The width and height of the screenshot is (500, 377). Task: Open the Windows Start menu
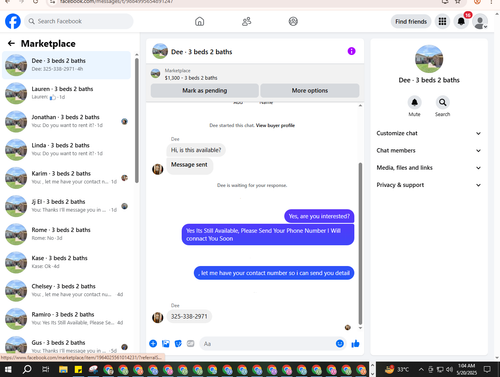click(8, 369)
